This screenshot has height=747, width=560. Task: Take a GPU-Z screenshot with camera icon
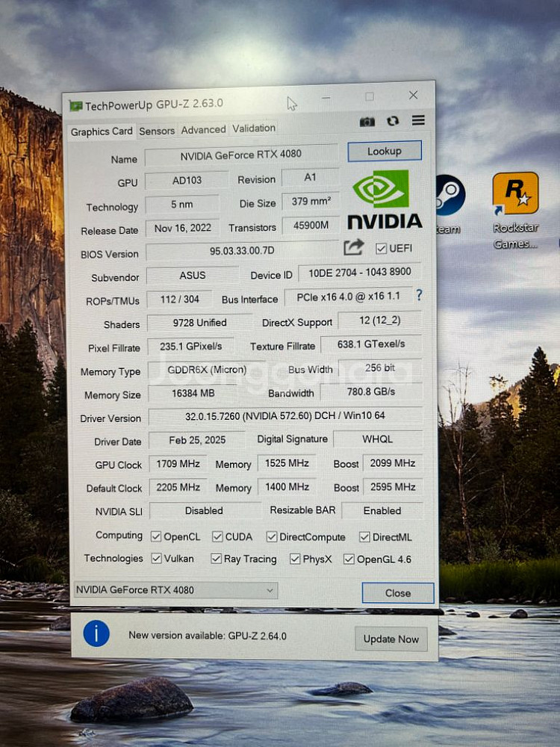367,122
